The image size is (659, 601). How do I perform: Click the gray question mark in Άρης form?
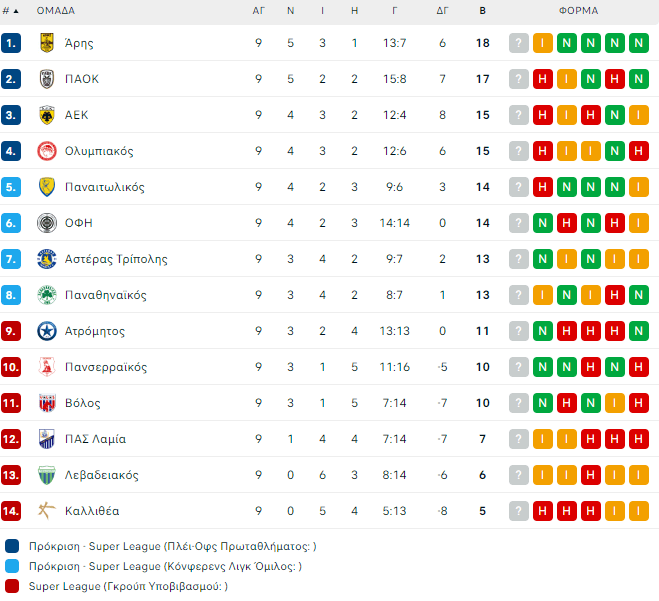click(x=518, y=43)
